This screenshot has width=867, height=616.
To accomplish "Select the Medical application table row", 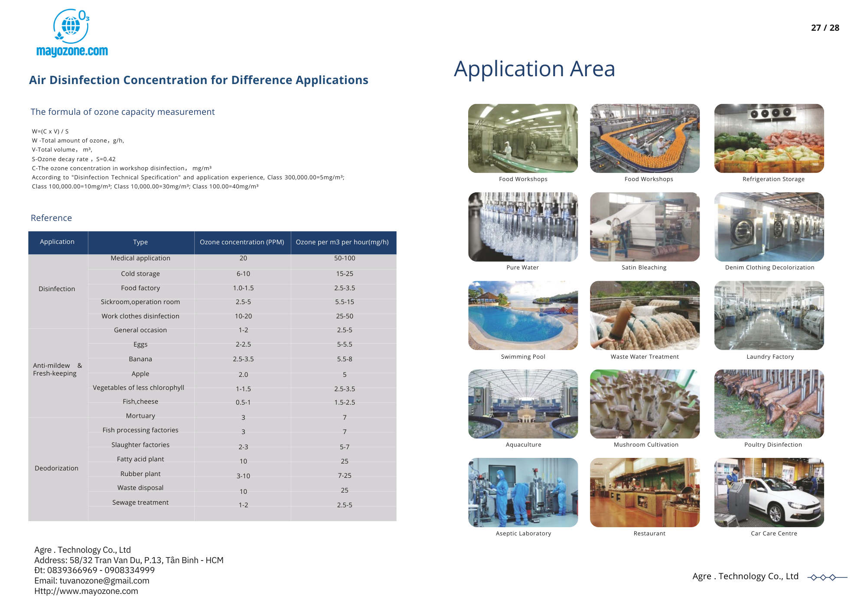I will click(x=140, y=258).
